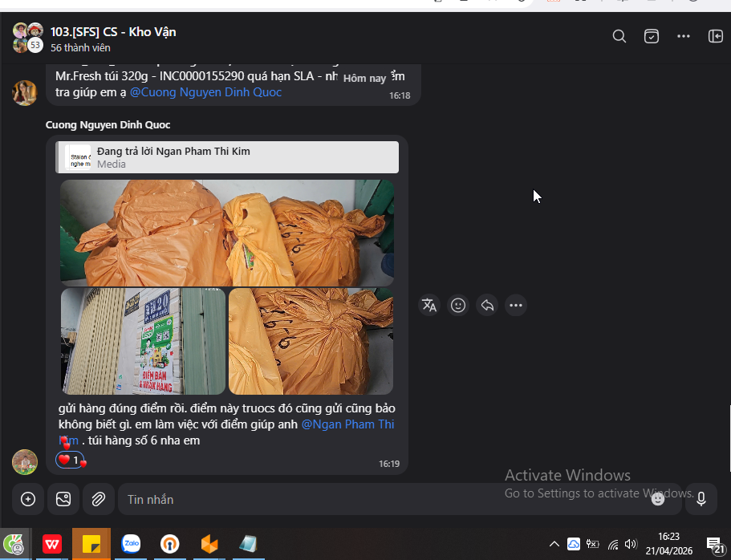The image size is (731, 560).
Task: Open search in the conversation
Action: [619, 36]
